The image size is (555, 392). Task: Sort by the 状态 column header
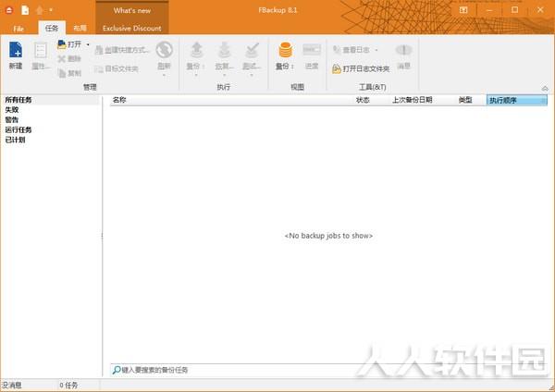pos(363,100)
